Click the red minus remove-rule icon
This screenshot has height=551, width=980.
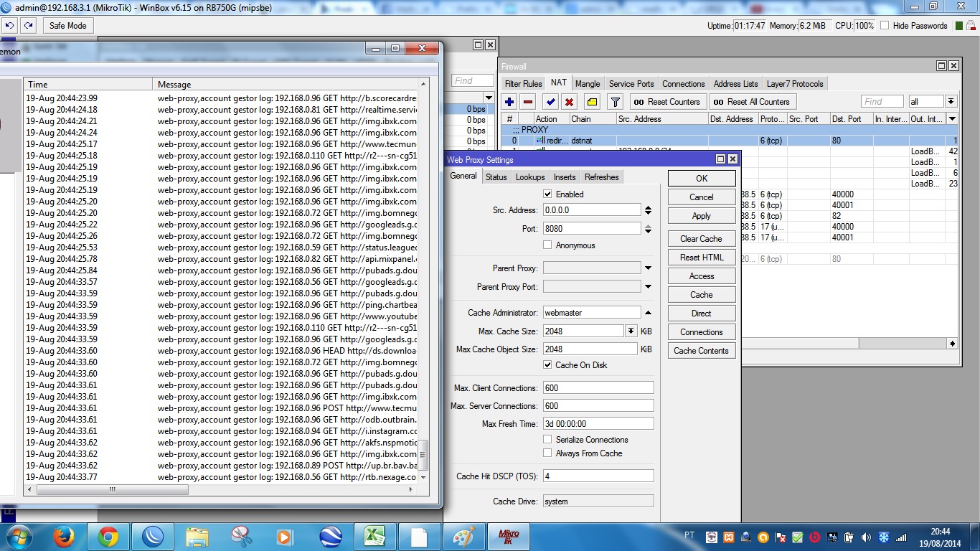click(528, 102)
